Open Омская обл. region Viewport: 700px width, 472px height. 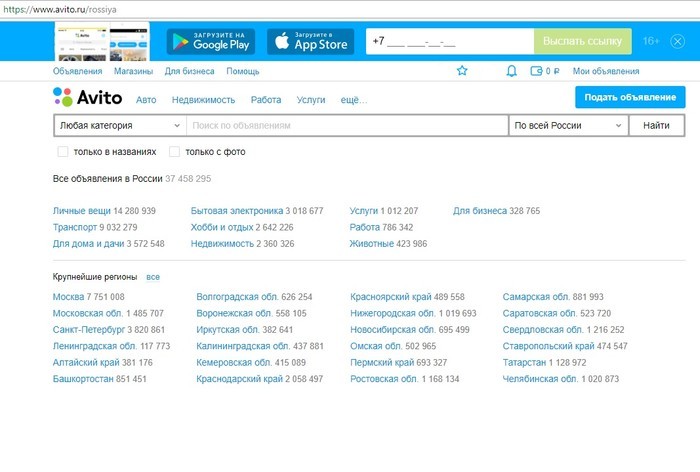tap(376, 346)
